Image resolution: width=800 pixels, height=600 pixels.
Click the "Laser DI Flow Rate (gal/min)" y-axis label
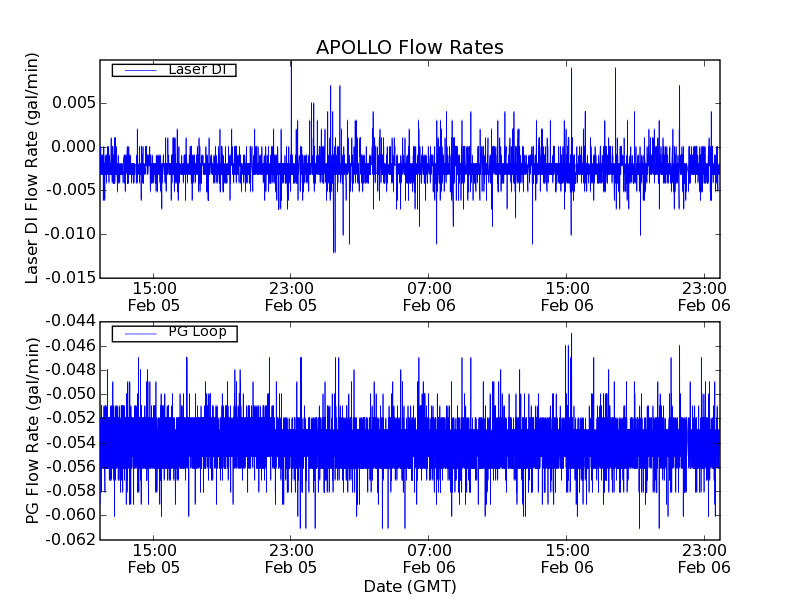33,168
